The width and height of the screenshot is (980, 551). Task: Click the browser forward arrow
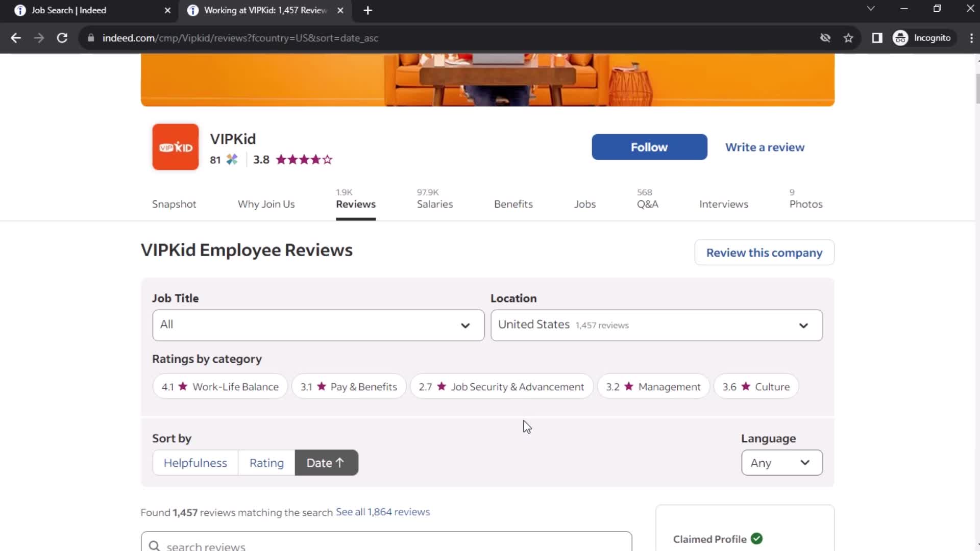tap(39, 38)
